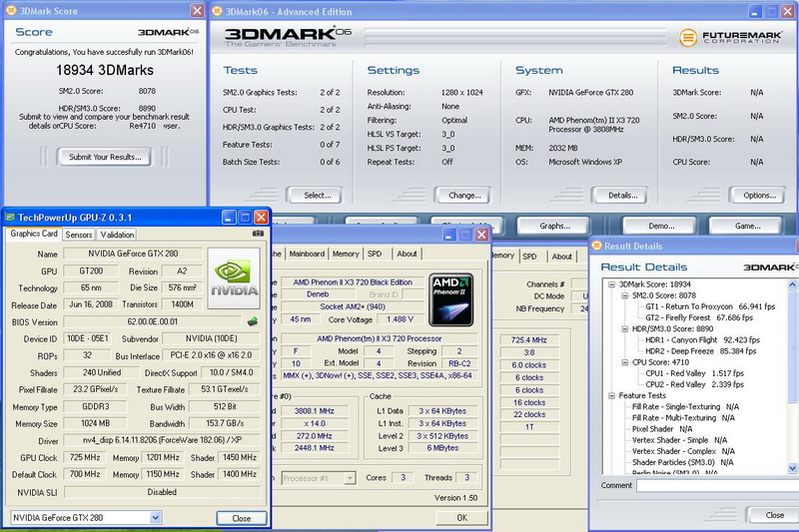Click the BIOS Version 62.00.0E.00.01 field

[153, 321]
